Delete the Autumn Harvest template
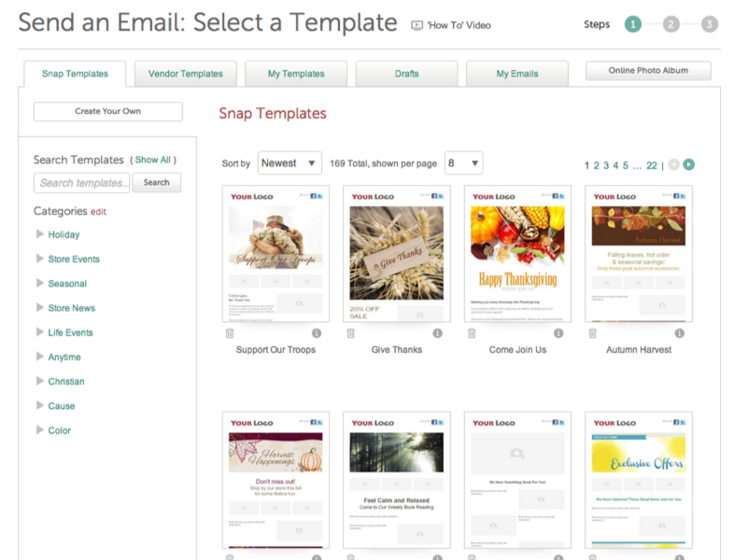The height and width of the screenshot is (560, 747). point(592,332)
